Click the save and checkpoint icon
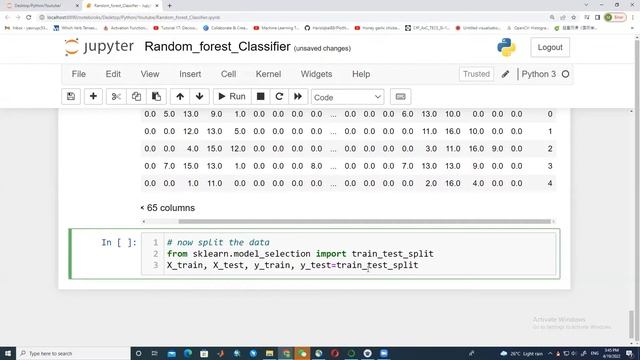 click(71, 97)
